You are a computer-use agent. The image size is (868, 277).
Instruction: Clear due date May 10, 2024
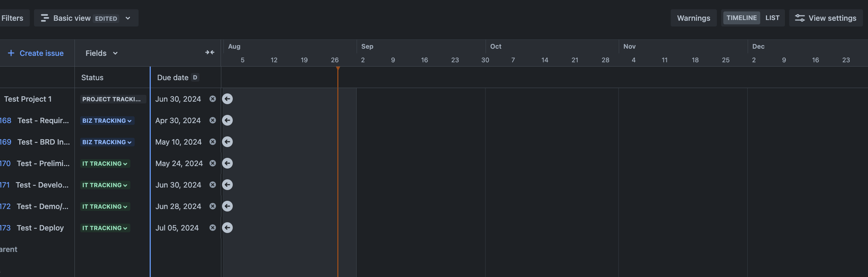coord(213,142)
